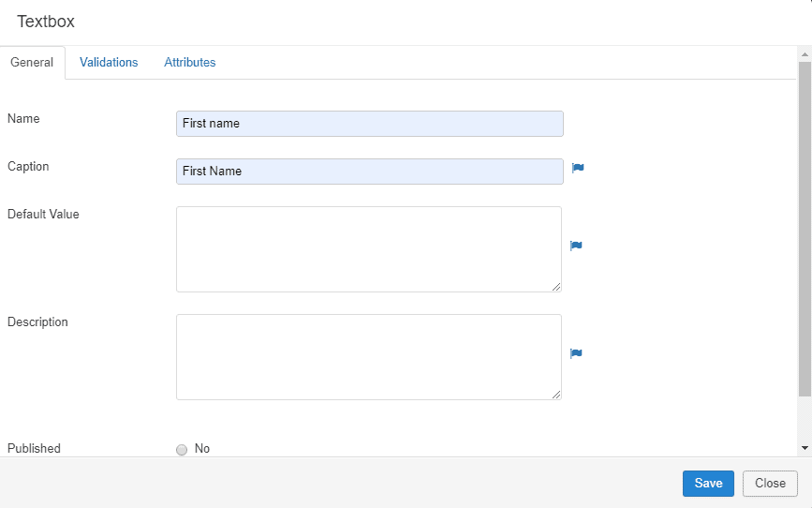Click the scrollbar down arrow
This screenshot has height=508, width=812.
tap(805, 448)
